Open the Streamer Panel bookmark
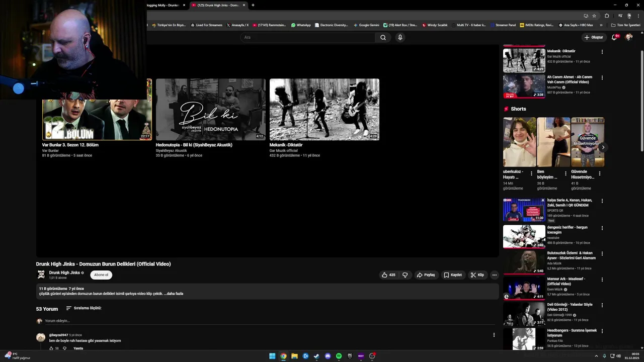Image resolution: width=644 pixels, height=362 pixels. (503, 25)
